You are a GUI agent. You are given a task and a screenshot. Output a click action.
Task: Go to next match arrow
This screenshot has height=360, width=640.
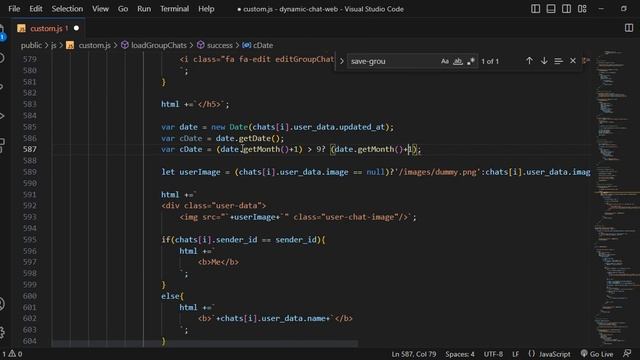(544, 61)
